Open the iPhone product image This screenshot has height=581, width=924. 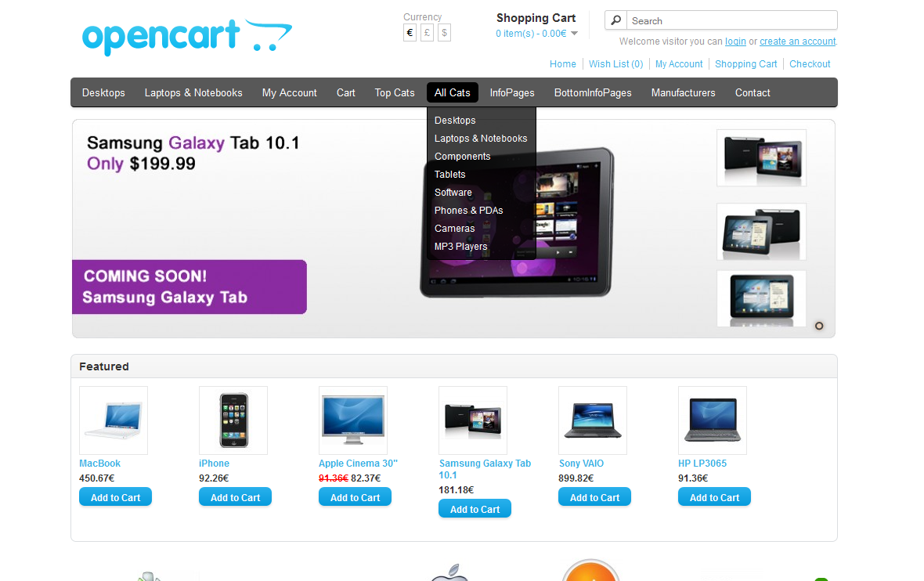233,420
